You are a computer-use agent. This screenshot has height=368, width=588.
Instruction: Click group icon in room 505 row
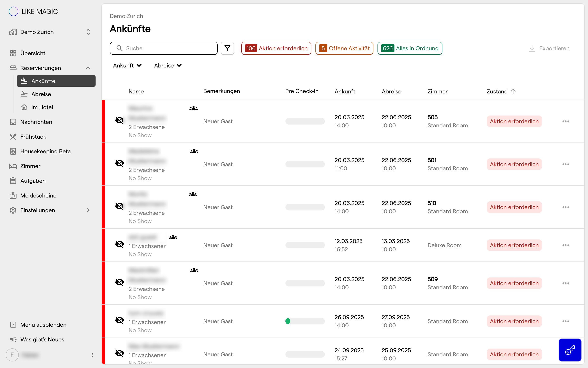pyautogui.click(x=193, y=108)
